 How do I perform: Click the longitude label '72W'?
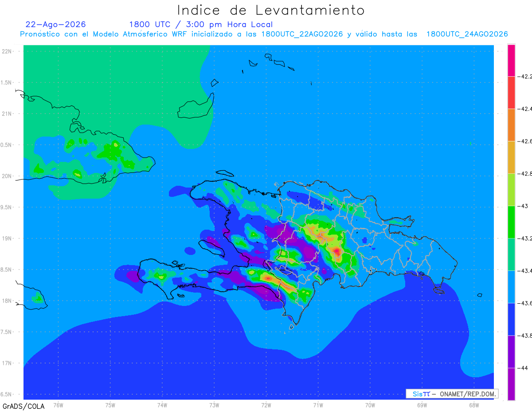[266, 405]
